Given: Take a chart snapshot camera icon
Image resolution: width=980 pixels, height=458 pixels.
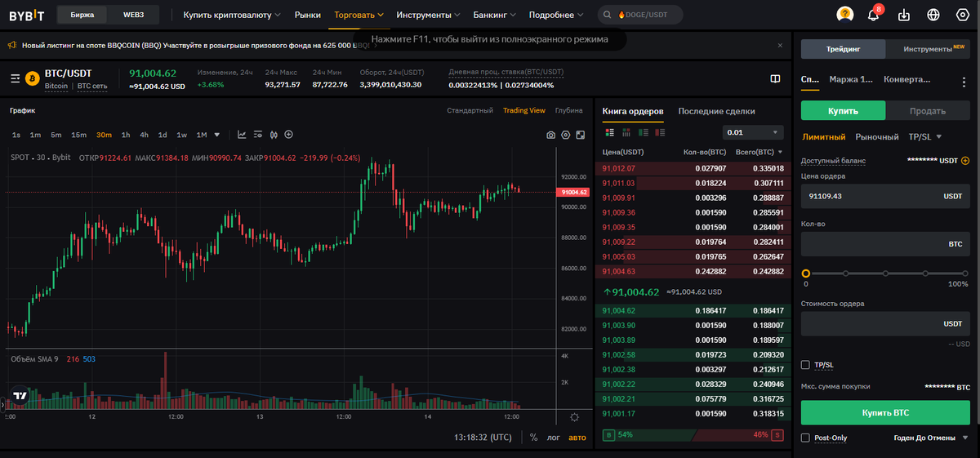Looking at the screenshot, I should [x=550, y=135].
